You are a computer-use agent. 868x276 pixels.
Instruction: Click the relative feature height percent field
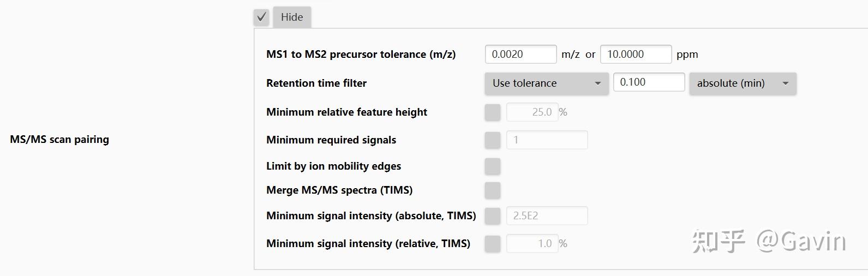[x=532, y=112]
